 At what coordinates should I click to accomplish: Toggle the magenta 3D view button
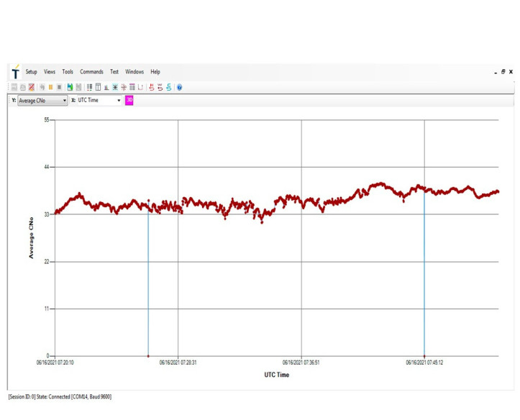[x=129, y=101]
